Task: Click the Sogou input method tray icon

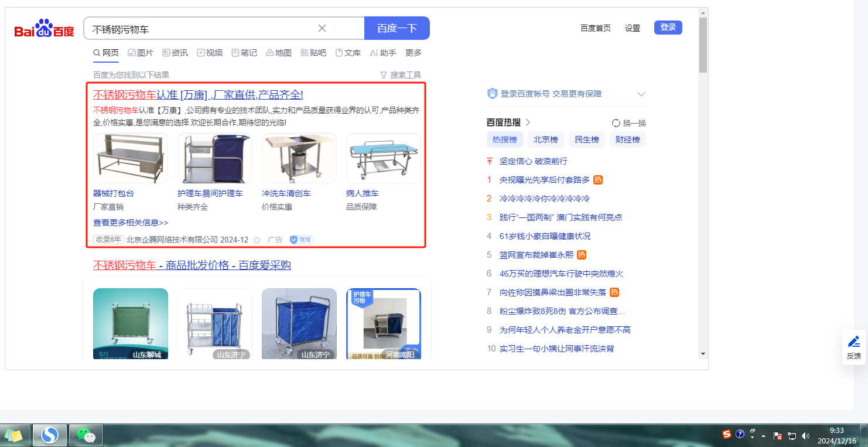Action: (727, 435)
